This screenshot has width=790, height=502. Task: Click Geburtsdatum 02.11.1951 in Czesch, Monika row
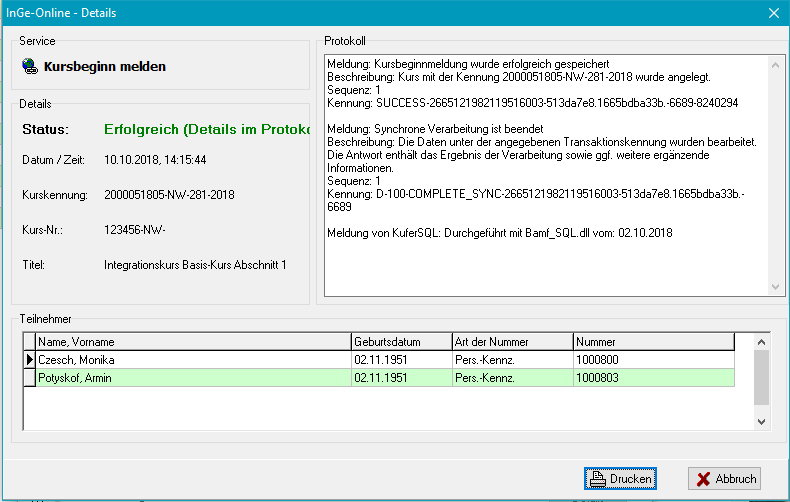click(402, 360)
